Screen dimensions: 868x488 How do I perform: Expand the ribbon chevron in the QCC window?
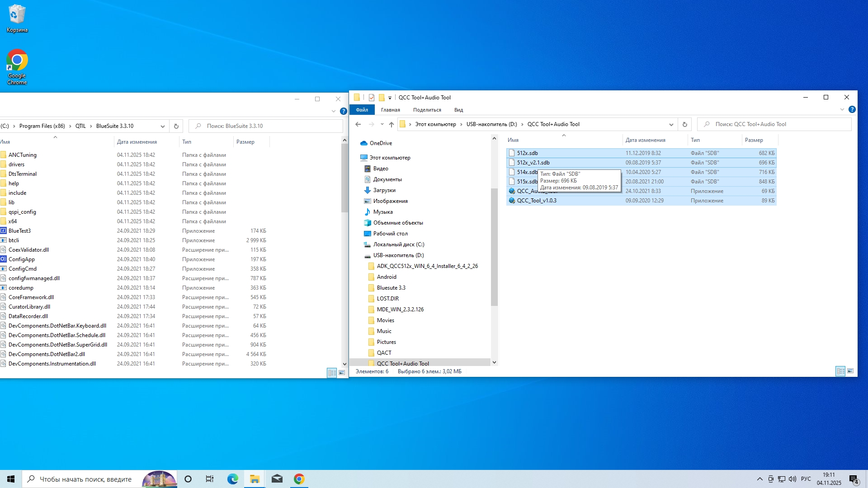click(x=842, y=109)
